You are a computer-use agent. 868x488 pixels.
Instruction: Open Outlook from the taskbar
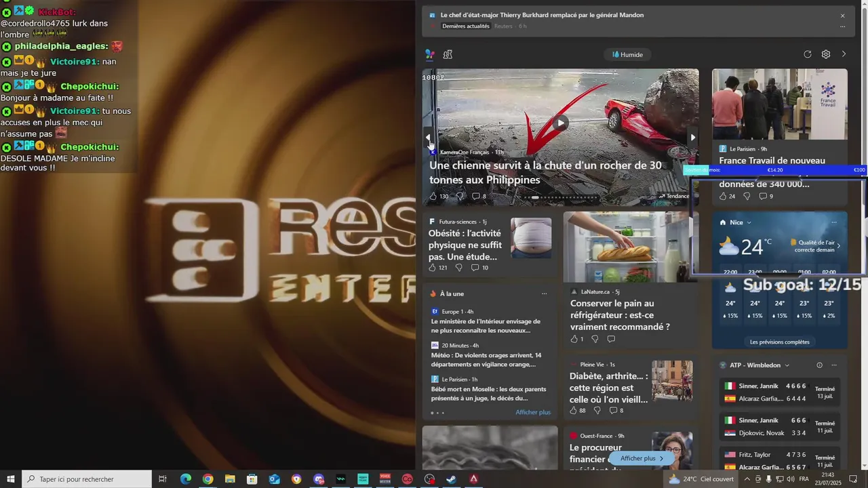[274, 479]
